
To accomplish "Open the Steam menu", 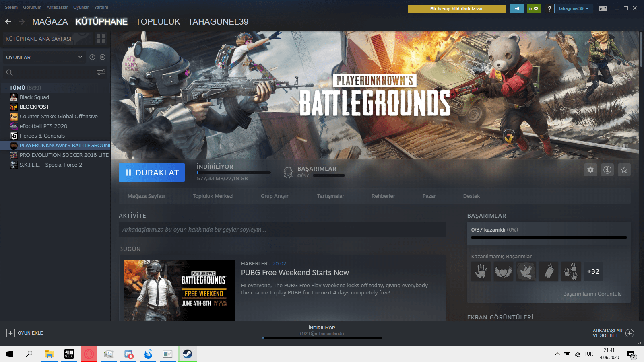I will [11, 7].
